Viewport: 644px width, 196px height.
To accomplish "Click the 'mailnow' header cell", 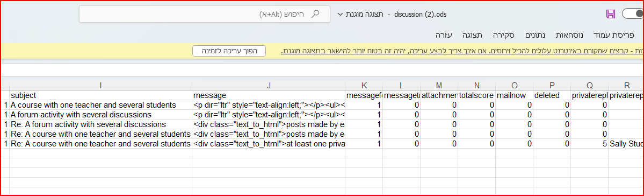I will click(514, 95).
